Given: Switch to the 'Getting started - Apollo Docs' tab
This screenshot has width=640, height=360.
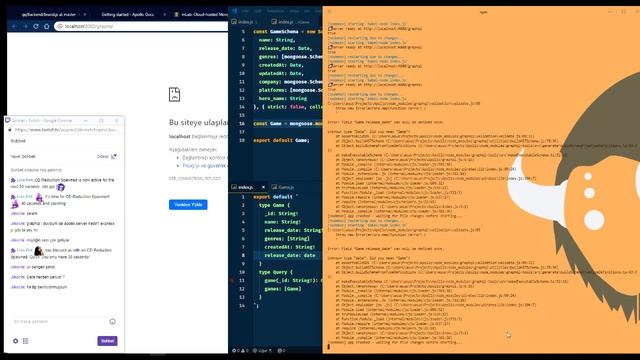Looking at the screenshot, I should pos(128,14).
